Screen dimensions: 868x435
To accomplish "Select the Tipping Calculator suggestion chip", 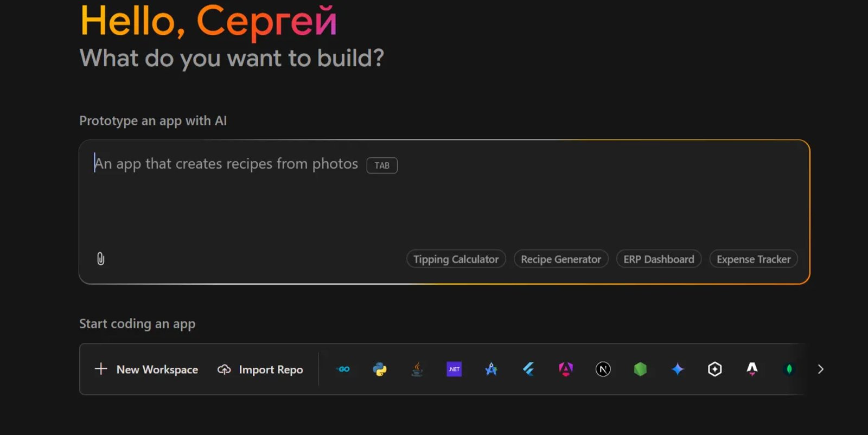I will coord(455,259).
